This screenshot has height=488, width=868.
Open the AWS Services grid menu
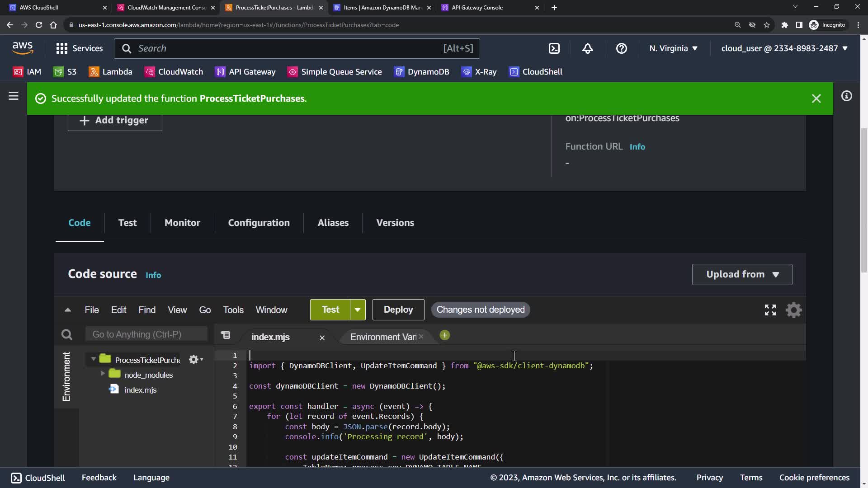62,48
